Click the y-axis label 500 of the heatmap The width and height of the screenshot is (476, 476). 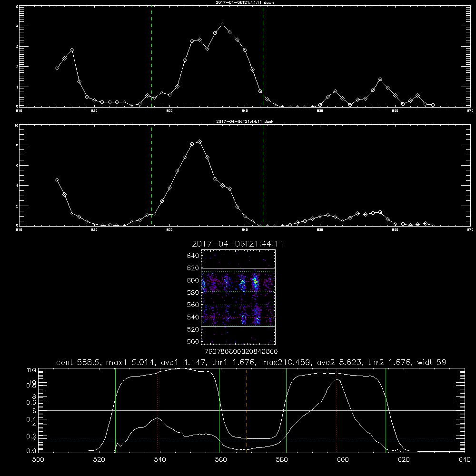[193, 341]
